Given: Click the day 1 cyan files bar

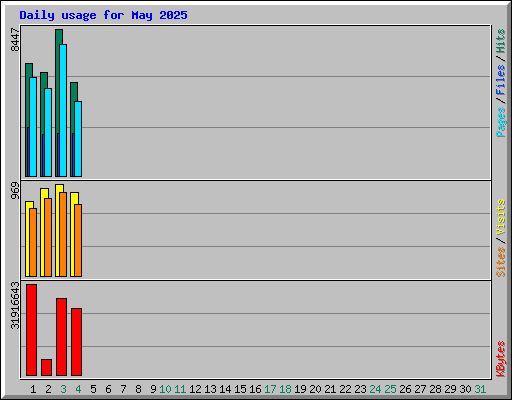Looking at the screenshot, I should (x=33, y=127).
